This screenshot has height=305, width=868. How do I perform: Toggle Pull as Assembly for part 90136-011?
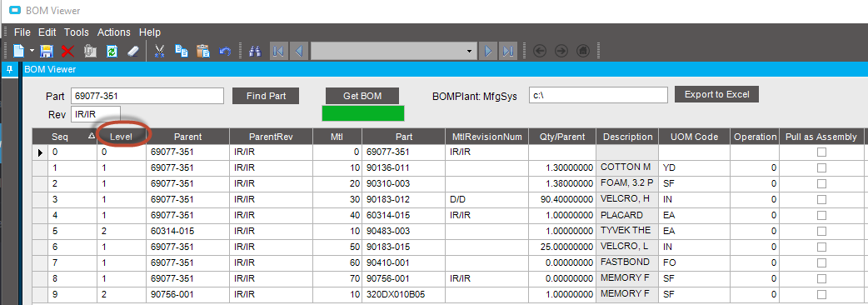point(821,167)
